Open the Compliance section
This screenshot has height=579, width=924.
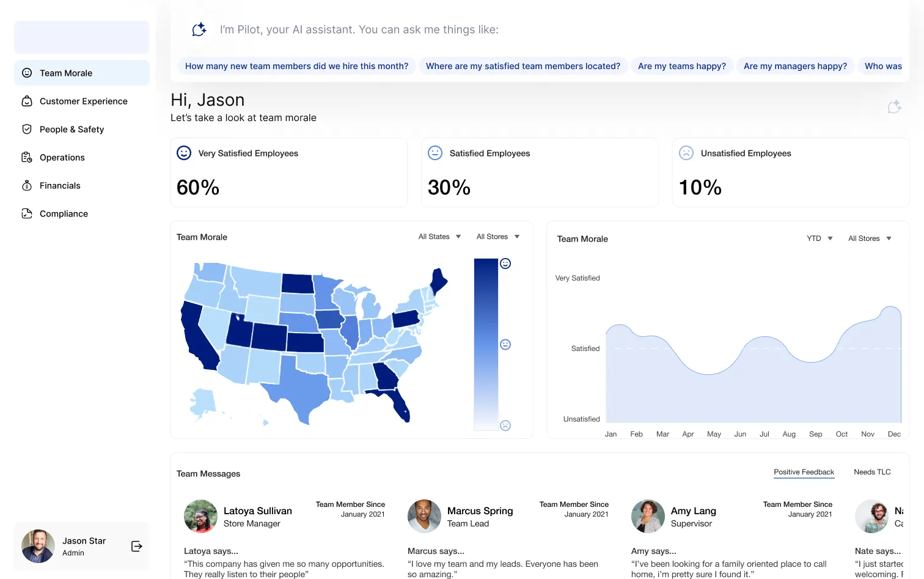click(x=64, y=214)
